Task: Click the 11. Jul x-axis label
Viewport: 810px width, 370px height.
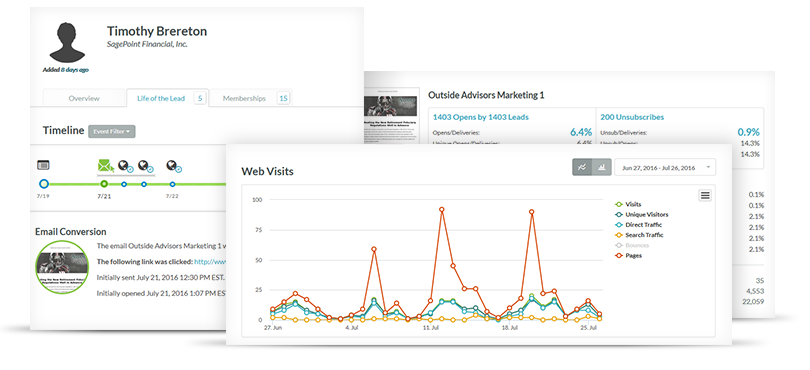Action: pos(430,328)
